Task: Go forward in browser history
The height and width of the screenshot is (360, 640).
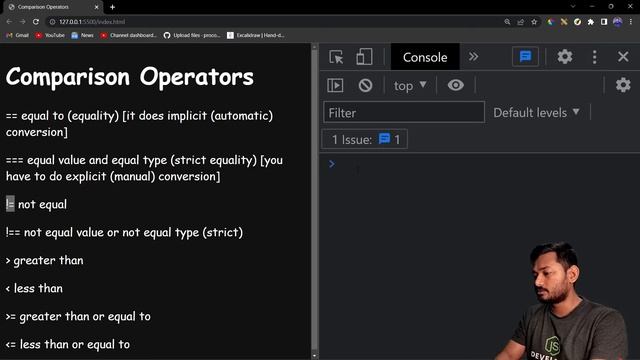Action: click(x=22, y=22)
